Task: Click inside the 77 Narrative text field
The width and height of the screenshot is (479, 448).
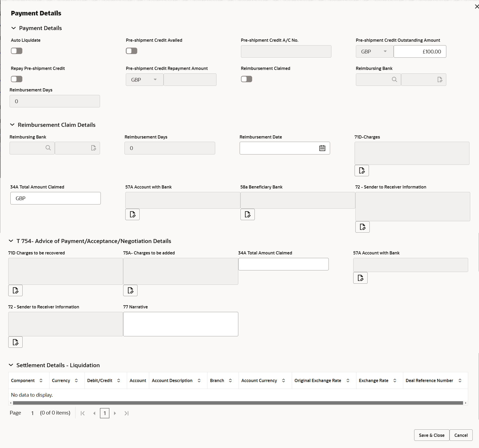Action: coord(180,324)
